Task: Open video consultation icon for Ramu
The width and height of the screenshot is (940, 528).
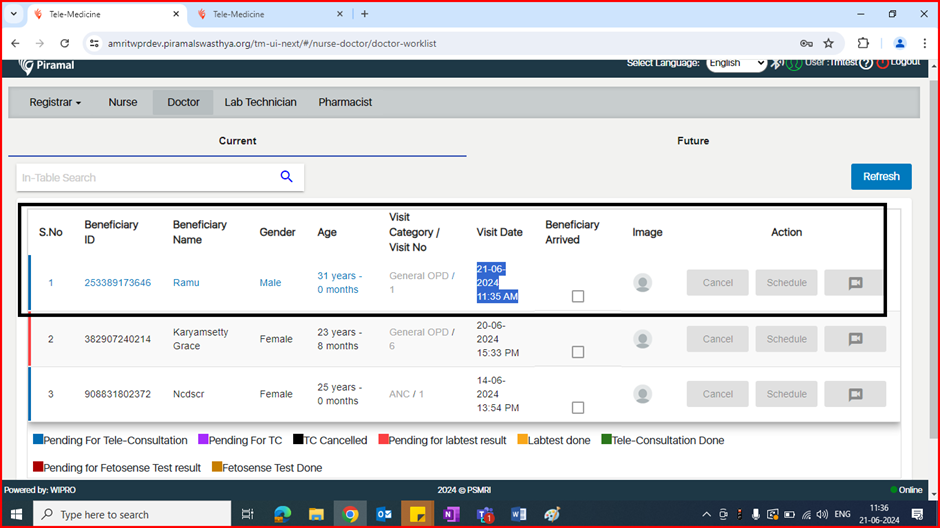Action: click(x=855, y=283)
